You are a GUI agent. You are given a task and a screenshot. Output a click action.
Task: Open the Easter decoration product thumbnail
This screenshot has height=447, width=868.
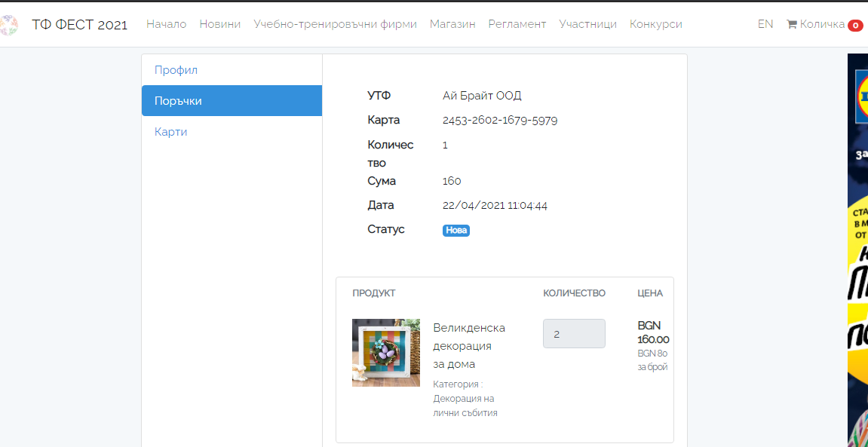[386, 353]
